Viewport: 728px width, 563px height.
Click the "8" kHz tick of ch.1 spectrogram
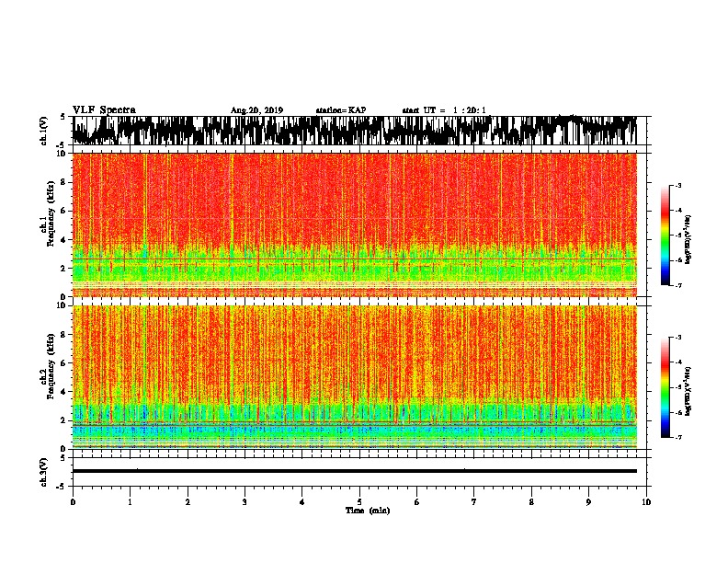pos(64,182)
